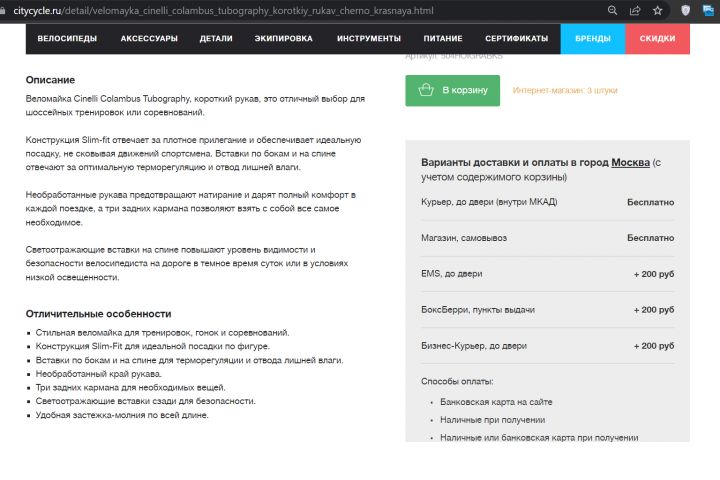Go to Сертификаты page

tap(516, 38)
